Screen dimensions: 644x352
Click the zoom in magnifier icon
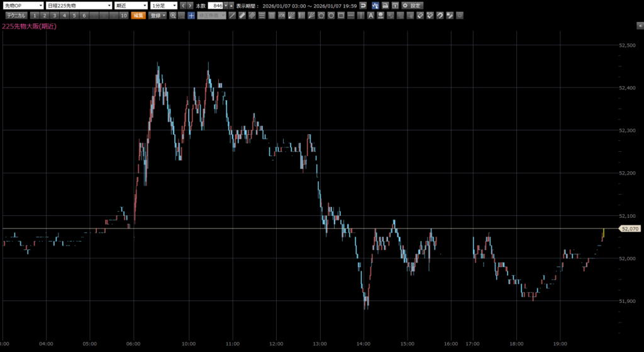(x=173, y=15)
